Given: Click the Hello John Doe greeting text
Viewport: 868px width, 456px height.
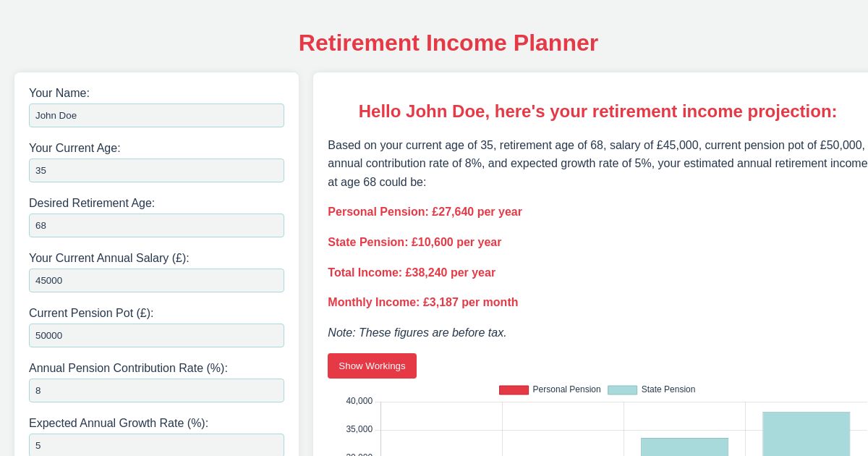Looking at the screenshot, I should [597, 111].
